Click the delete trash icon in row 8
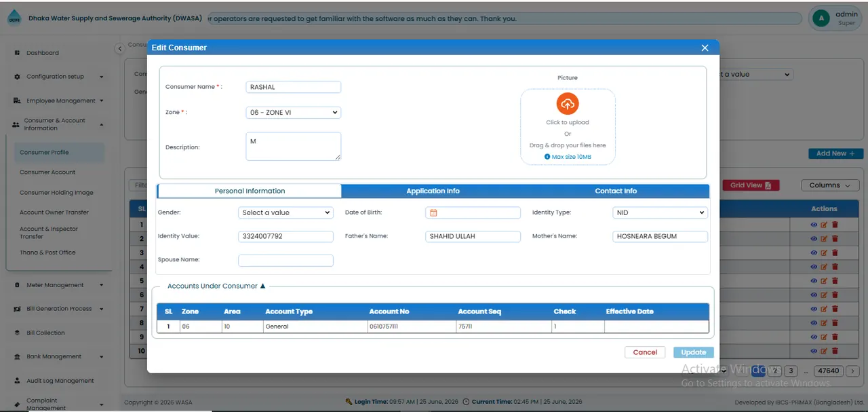Image resolution: width=868 pixels, height=412 pixels. pyautogui.click(x=835, y=323)
